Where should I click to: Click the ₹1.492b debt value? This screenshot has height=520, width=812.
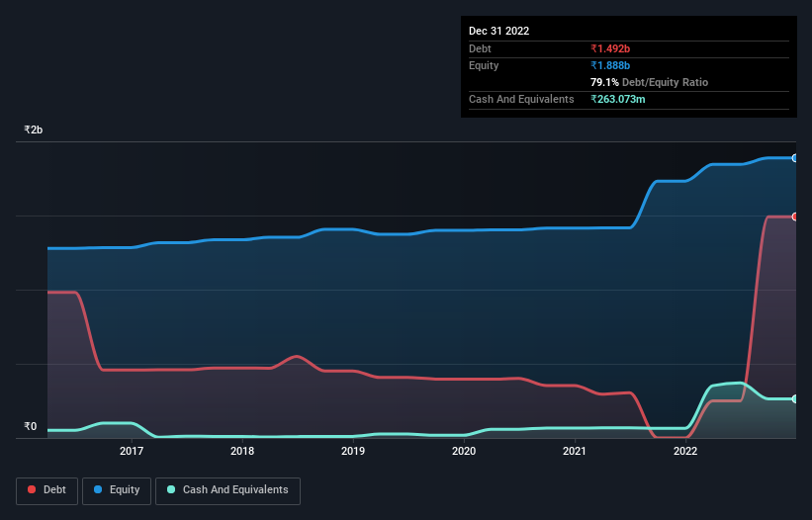610,48
